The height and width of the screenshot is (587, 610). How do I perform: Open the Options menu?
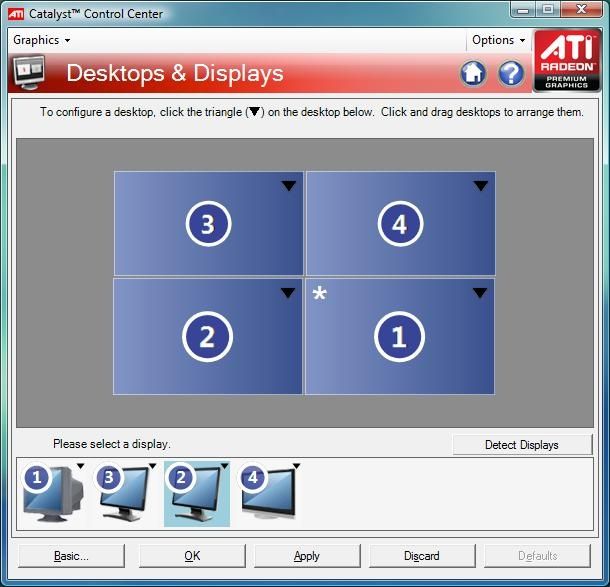pyautogui.click(x=498, y=40)
